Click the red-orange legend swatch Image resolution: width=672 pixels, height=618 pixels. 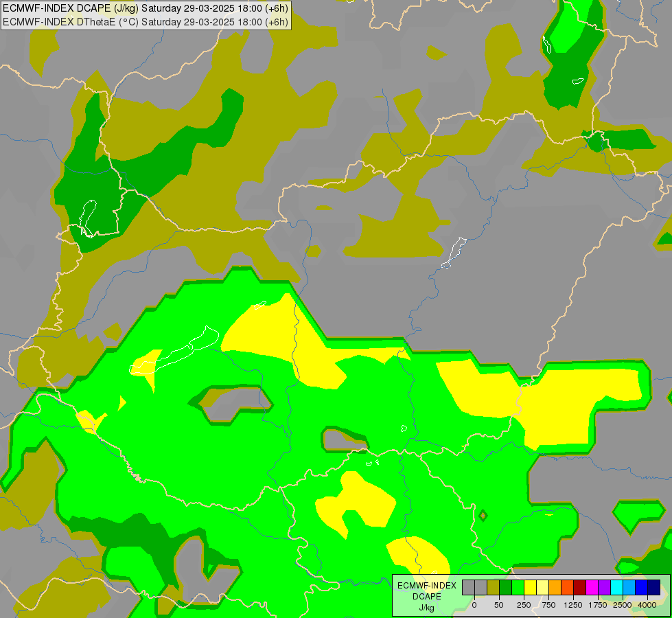pos(568,588)
